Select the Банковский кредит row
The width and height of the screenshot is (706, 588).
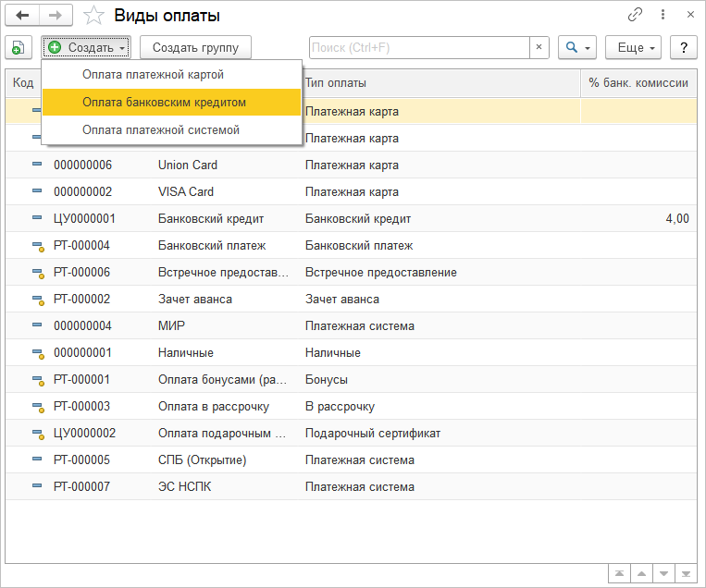pyautogui.click(x=211, y=219)
